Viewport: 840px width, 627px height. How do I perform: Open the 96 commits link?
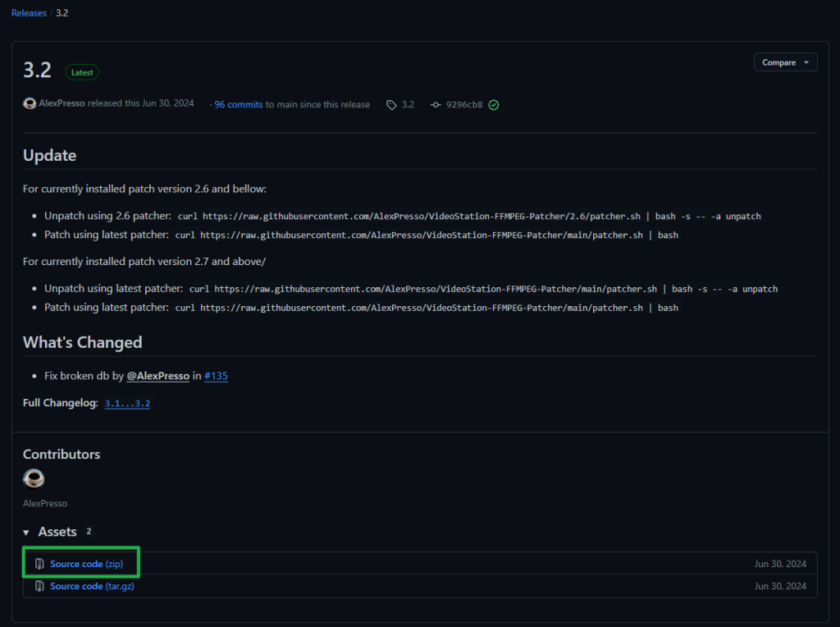click(238, 105)
